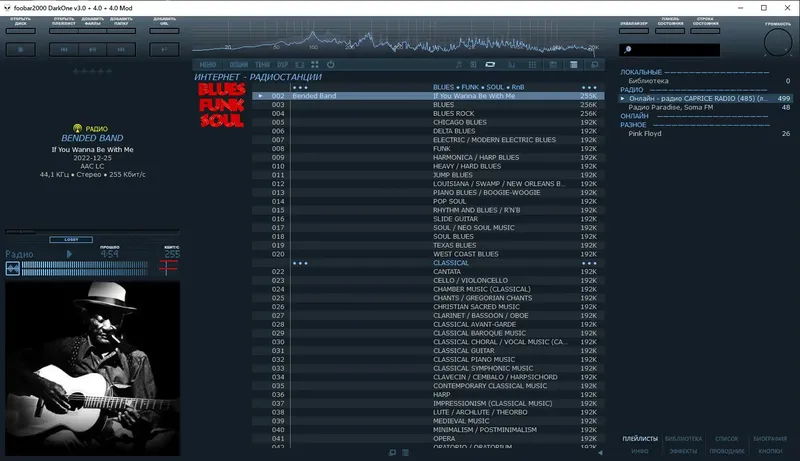Click the fullscreen four-corners icon
The width and height of the screenshot is (800, 461).
[x=315, y=65]
